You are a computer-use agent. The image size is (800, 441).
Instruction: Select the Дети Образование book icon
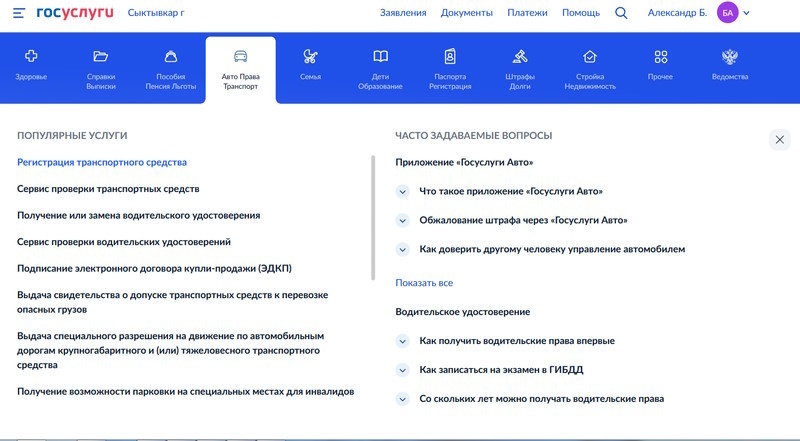pyautogui.click(x=380, y=56)
